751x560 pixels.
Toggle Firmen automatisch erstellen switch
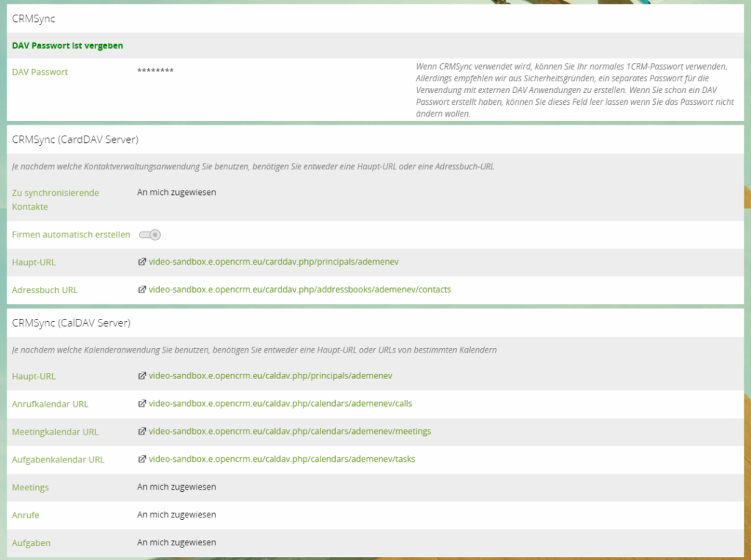[x=150, y=235]
